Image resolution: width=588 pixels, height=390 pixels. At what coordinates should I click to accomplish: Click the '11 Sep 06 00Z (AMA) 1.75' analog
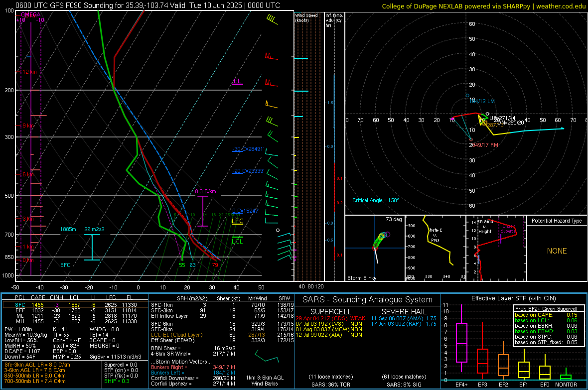click(404, 318)
